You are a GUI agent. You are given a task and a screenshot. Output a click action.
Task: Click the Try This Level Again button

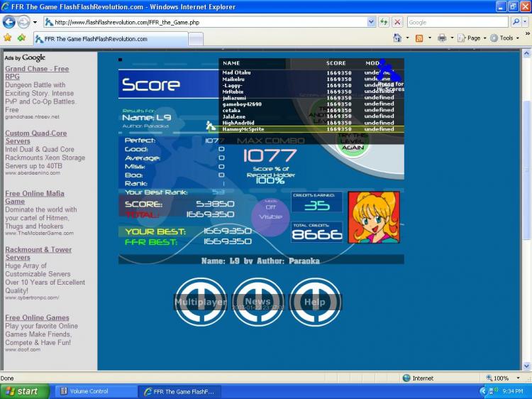353,141
